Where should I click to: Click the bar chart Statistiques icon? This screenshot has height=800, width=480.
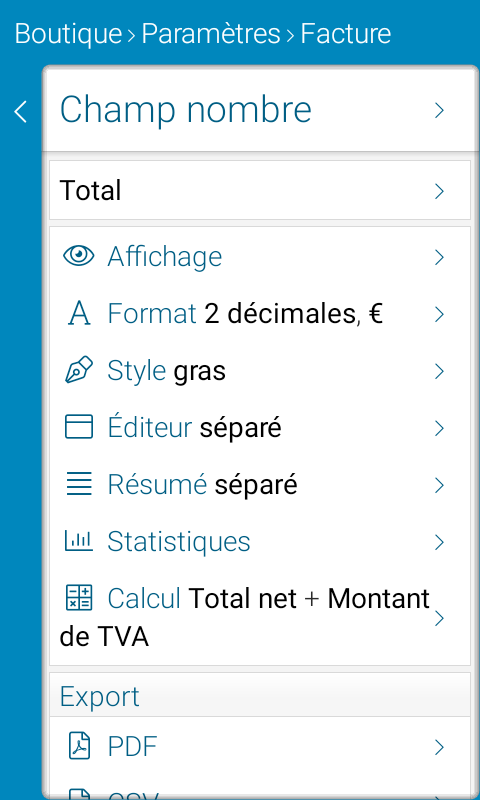[x=79, y=541]
